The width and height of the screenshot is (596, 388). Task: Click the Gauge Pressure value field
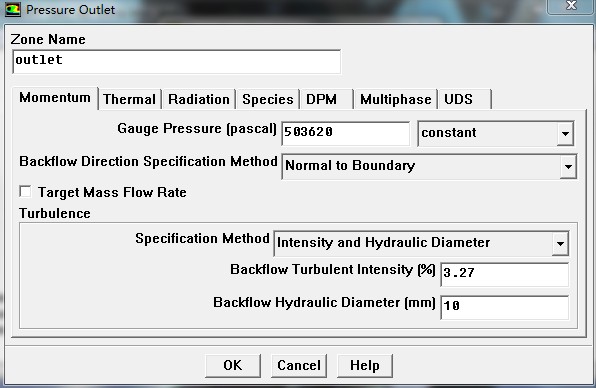tap(346, 133)
